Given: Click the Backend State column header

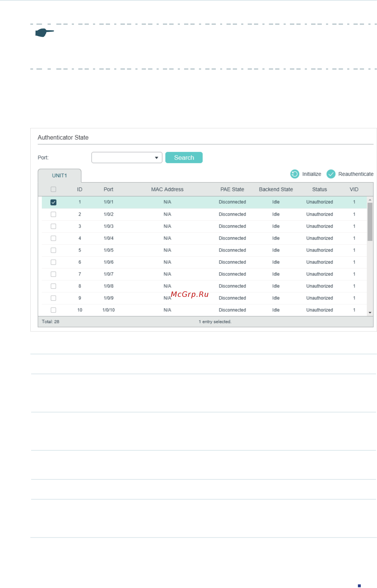Looking at the screenshot, I should click(x=276, y=189).
